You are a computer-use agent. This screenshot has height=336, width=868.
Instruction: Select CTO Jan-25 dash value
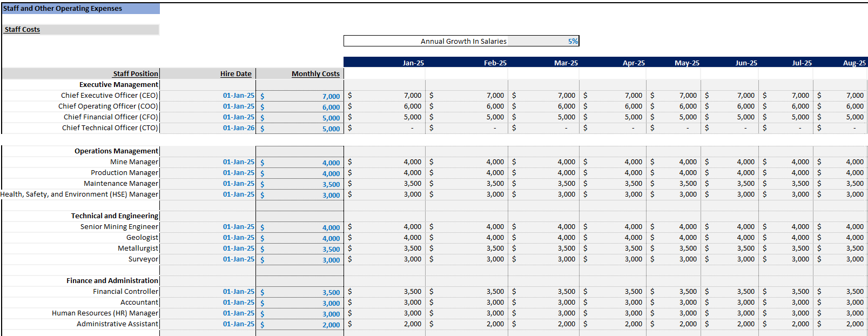pyautogui.click(x=385, y=128)
